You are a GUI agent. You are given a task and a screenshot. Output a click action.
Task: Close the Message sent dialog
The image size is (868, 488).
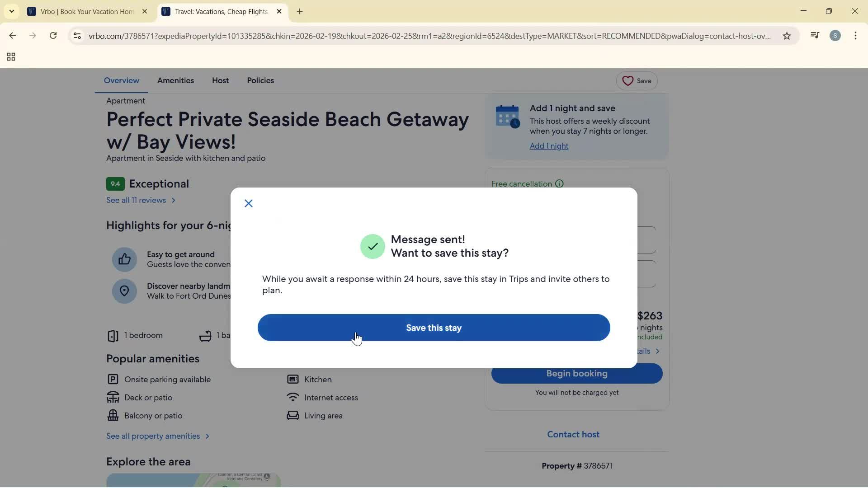pos(249,203)
